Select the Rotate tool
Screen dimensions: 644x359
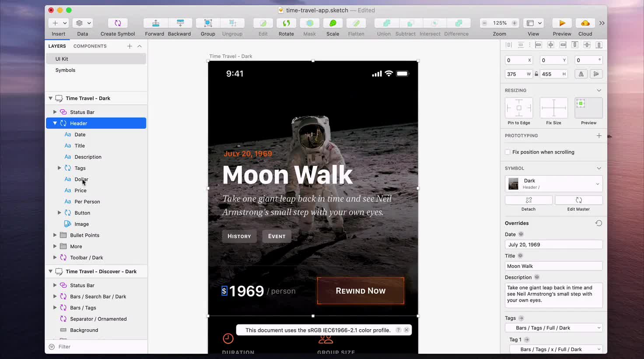click(286, 23)
